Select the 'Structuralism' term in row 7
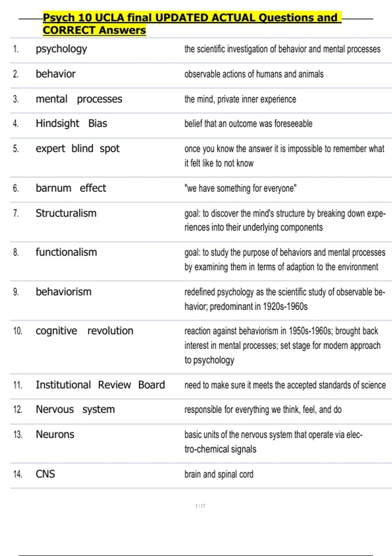Viewport: 392px width, 556px height. (66, 213)
